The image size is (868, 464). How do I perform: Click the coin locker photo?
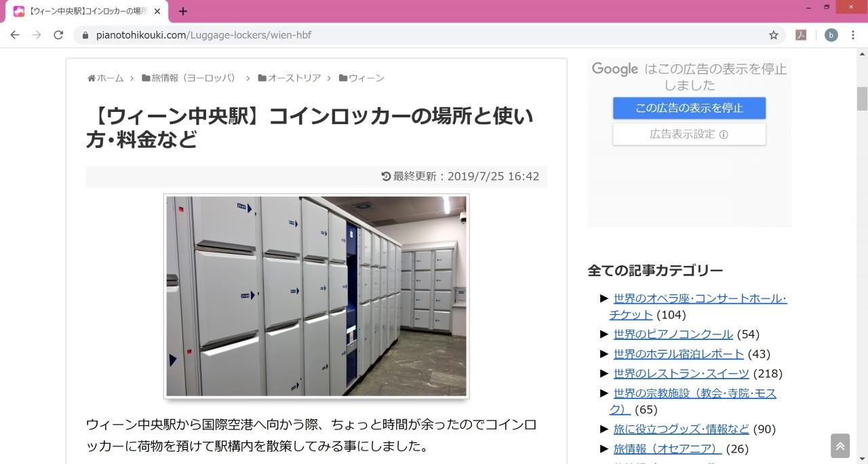[x=316, y=296]
